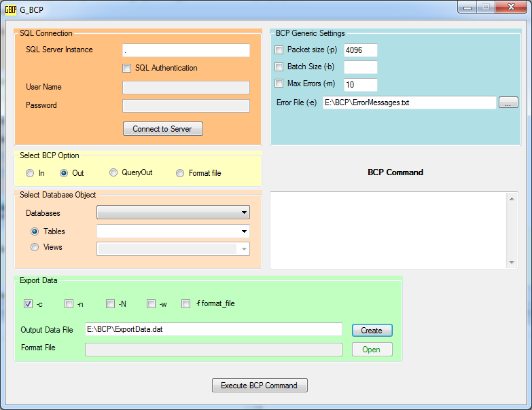The width and height of the screenshot is (532, 410).
Task: Select the In BCP option
Action: tap(30, 173)
